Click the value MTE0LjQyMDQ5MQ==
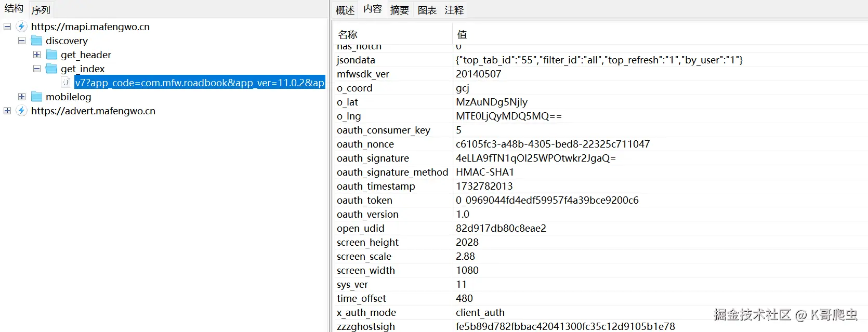 (509, 116)
